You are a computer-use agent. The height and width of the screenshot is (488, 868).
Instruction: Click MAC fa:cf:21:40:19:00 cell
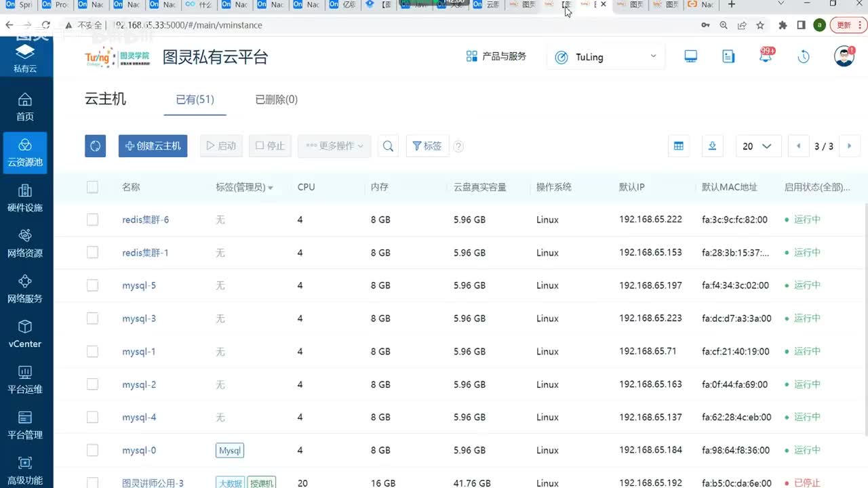click(x=735, y=351)
